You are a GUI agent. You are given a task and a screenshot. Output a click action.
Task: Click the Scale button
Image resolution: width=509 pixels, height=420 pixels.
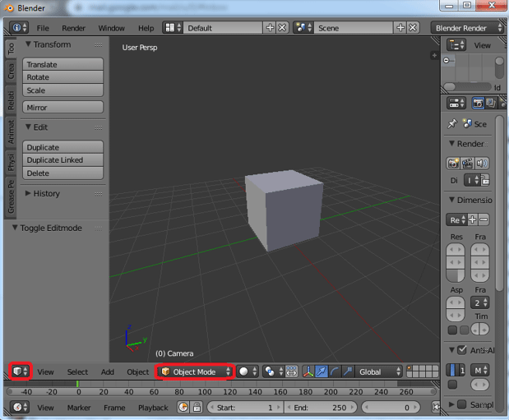click(x=63, y=90)
